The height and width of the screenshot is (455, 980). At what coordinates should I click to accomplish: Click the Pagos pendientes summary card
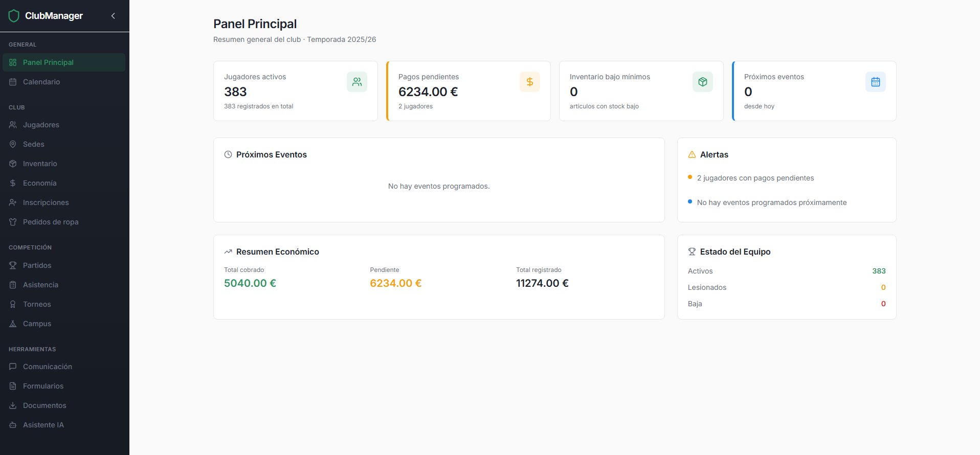[x=468, y=91]
